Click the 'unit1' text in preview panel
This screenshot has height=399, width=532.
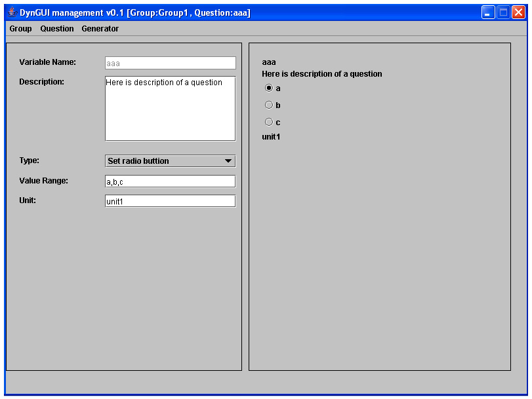coord(271,137)
